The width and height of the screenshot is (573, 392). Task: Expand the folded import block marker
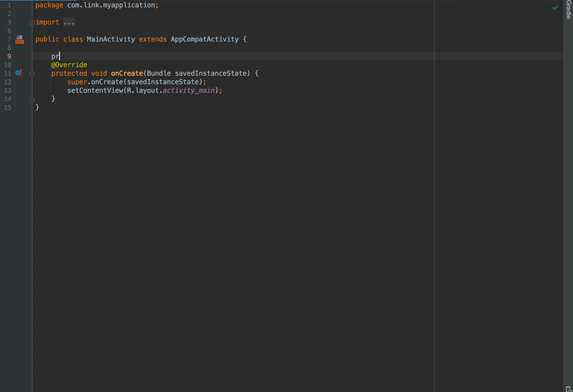[32, 22]
